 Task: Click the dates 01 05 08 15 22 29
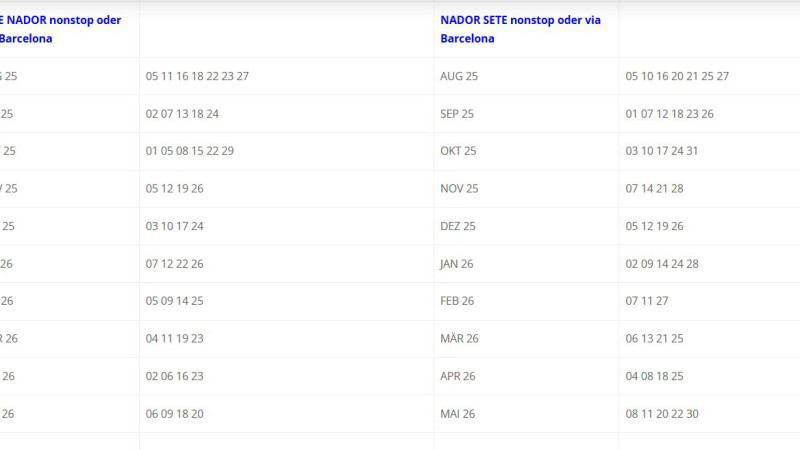pos(189,151)
